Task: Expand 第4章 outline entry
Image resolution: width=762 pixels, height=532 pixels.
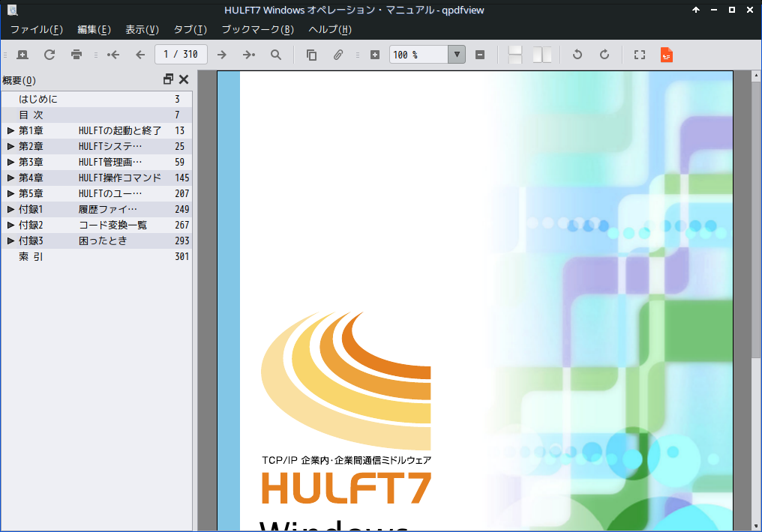Action: coord(10,178)
